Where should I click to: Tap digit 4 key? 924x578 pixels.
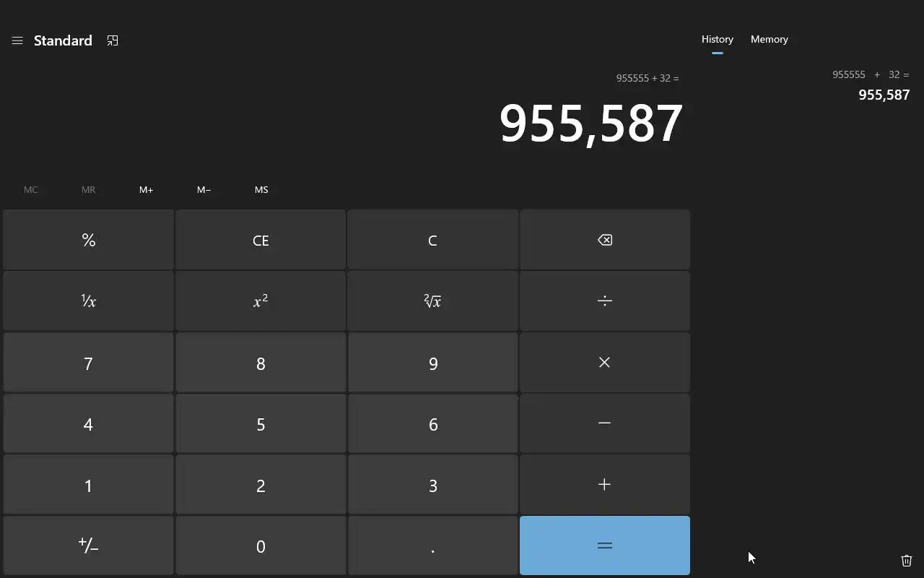88,423
